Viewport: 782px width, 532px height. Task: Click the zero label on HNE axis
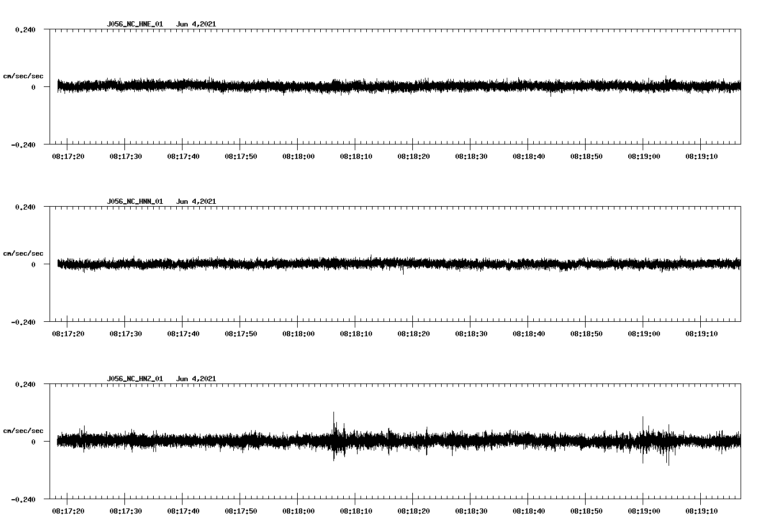(33, 88)
